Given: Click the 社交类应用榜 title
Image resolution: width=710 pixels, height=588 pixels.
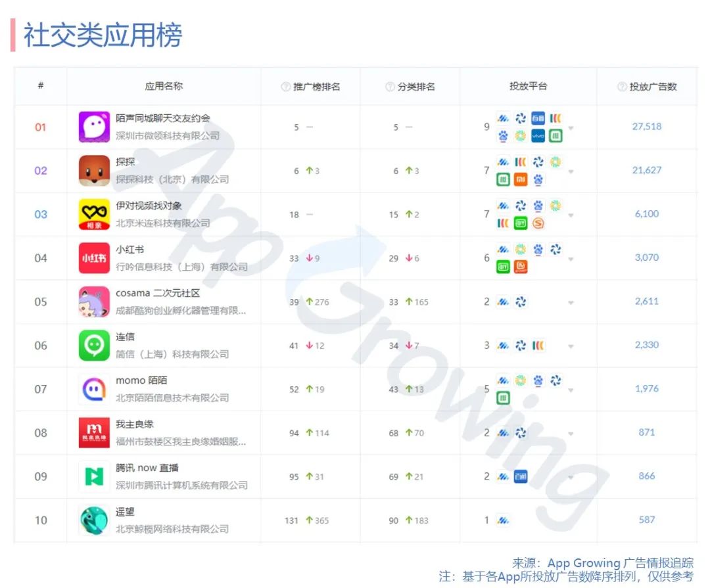Looking at the screenshot, I should coord(103,35).
